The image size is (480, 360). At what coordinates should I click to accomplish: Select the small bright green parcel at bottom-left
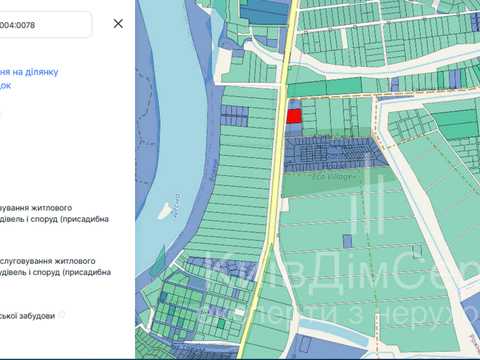coord(221,323)
